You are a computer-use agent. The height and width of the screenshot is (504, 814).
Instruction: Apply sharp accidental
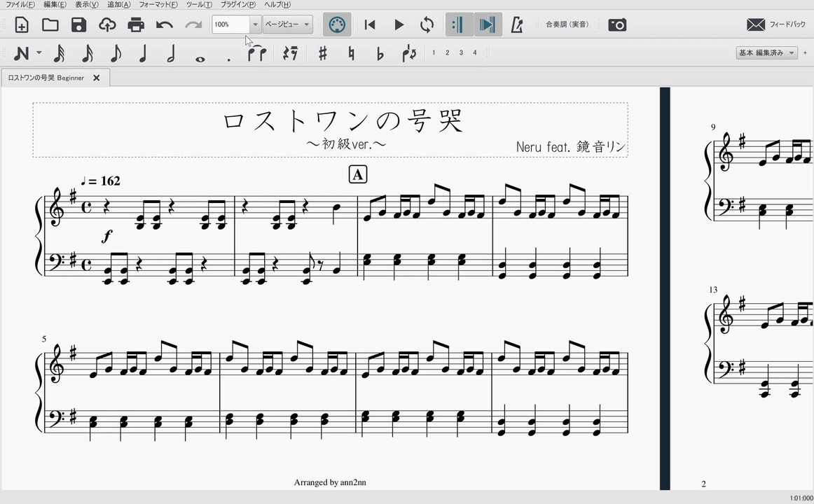[x=323, y=53]
